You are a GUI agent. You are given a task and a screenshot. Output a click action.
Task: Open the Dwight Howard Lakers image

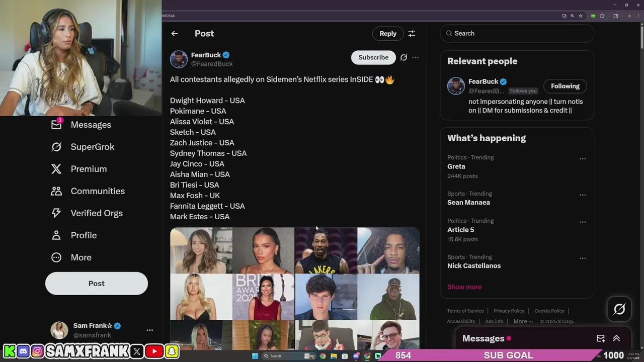click(326, 250)
